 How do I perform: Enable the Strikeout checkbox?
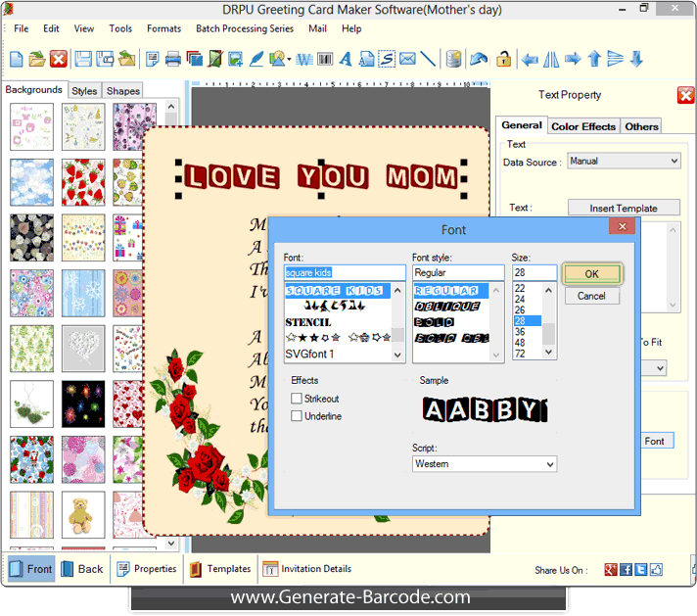click(x=297, y=398)
